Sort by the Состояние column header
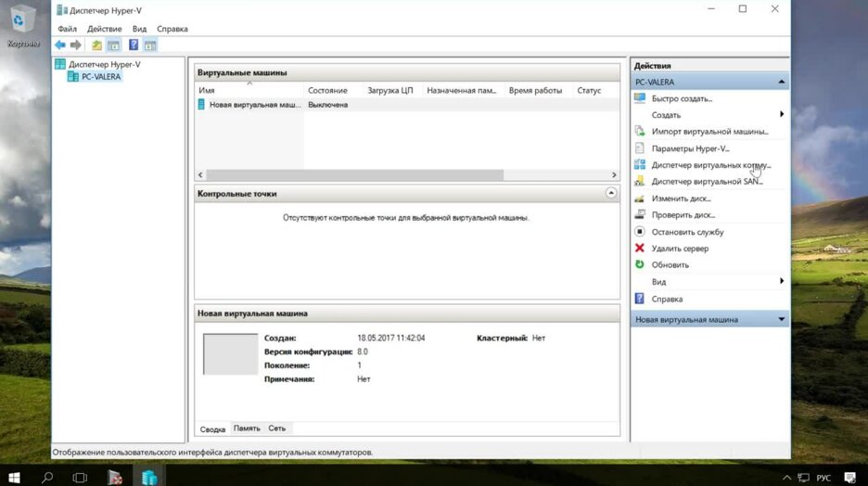The height and width of the screenshot is (486, 868). (x=333, y=90)
